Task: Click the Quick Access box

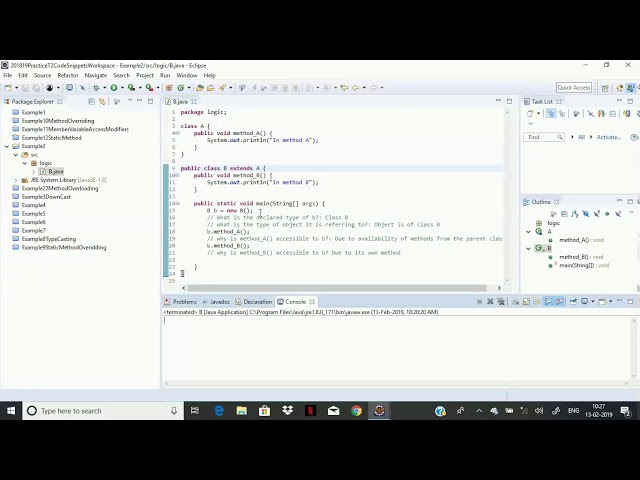Action: click(x=574, y=88)
